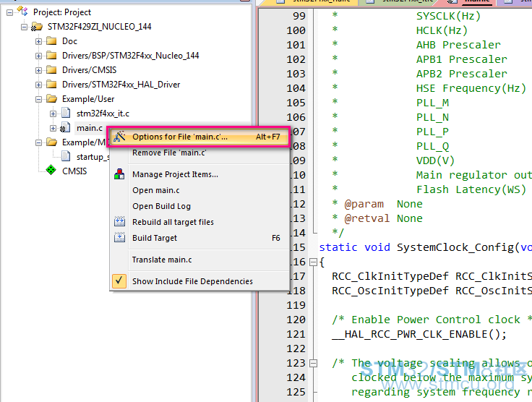The height and width of the screenshot is (402, 532).
Task: Collapse code block at line 116
Action: click(x=314, y=262)
